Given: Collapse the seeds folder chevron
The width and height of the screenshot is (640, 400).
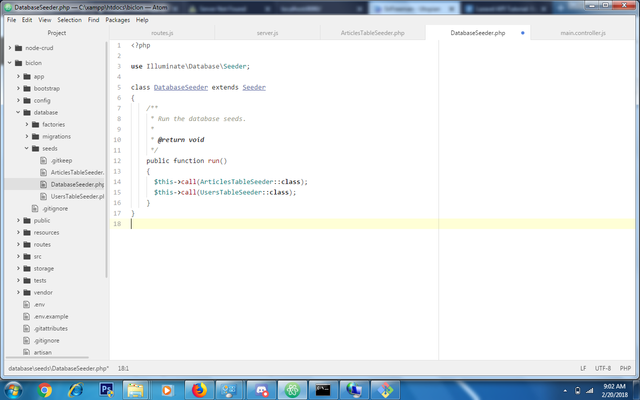Looking at the screenshot, I should (27, 148).
